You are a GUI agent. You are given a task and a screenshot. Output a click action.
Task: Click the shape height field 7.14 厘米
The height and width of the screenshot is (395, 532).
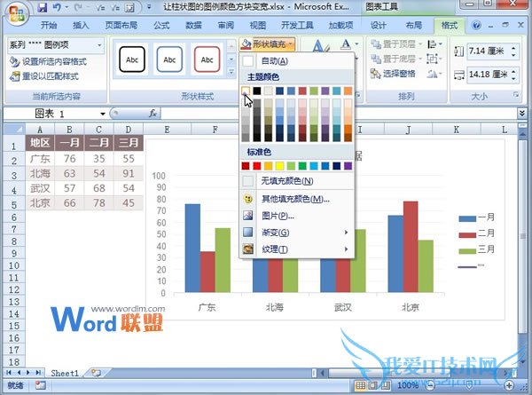coord(488,51)
